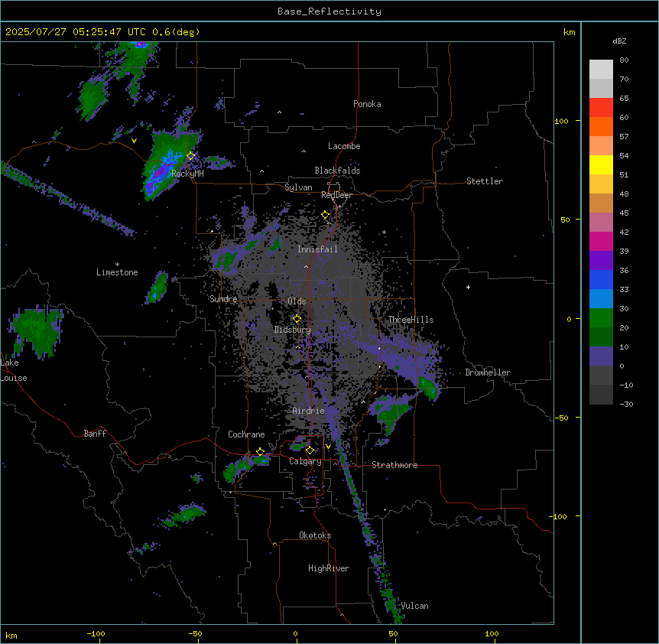
Task: Click the Lake Louise label
Action: (x=14, y=370)
